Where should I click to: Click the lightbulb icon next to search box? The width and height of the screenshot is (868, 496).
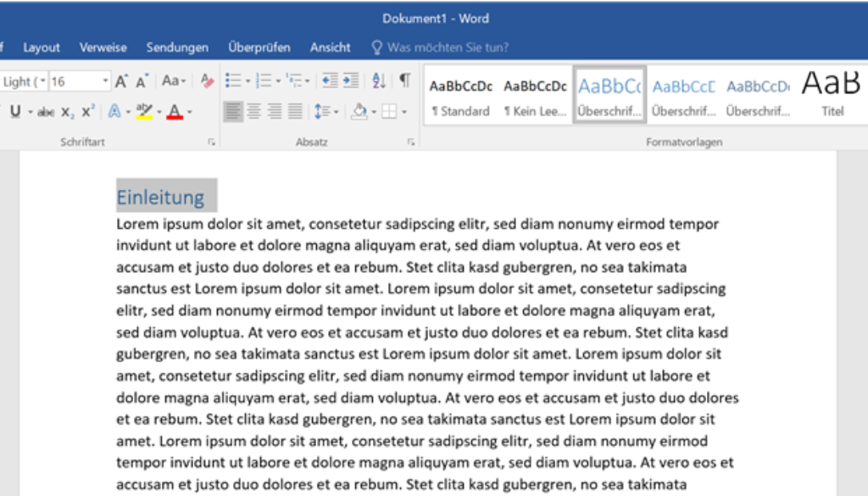point(376,47)
